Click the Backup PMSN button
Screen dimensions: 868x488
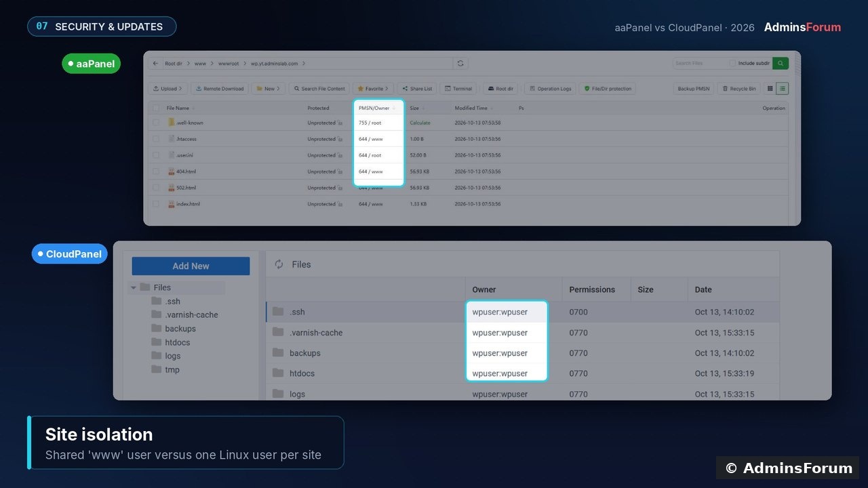pos(694,89)
